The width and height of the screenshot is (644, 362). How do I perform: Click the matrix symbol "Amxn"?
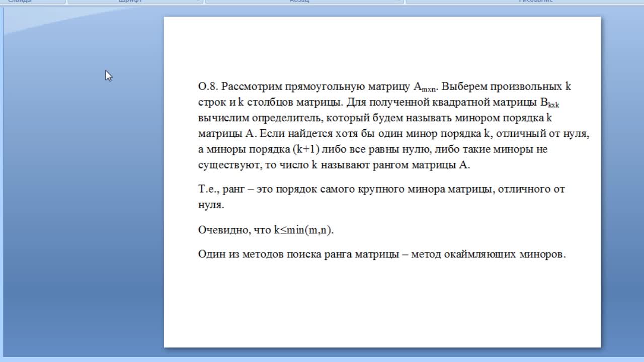click(425, 87)
